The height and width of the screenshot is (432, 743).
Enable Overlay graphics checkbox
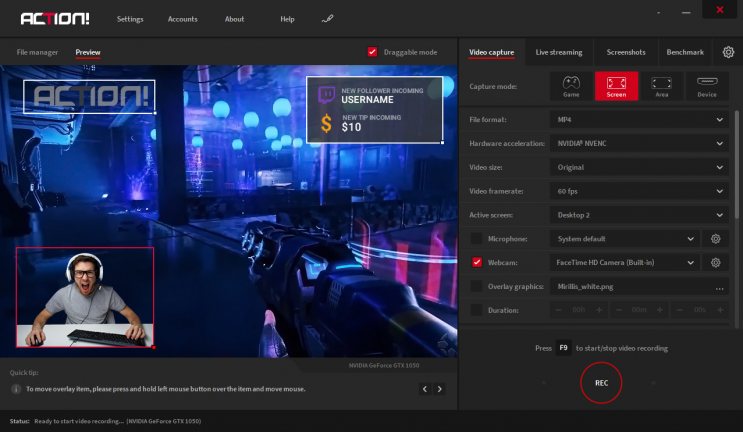tap(476, 286)
